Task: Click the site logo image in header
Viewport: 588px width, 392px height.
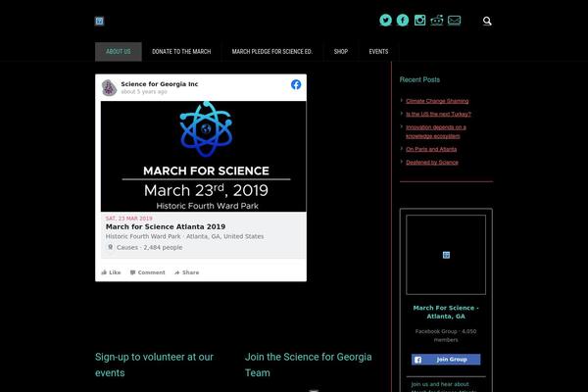Action: [99, 21]
